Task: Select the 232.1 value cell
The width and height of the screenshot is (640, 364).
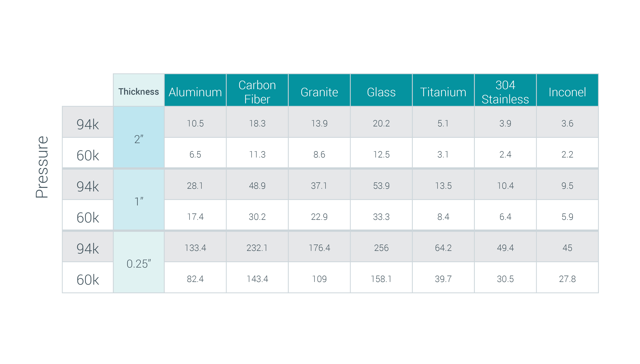Action: [x=257, y=248]
